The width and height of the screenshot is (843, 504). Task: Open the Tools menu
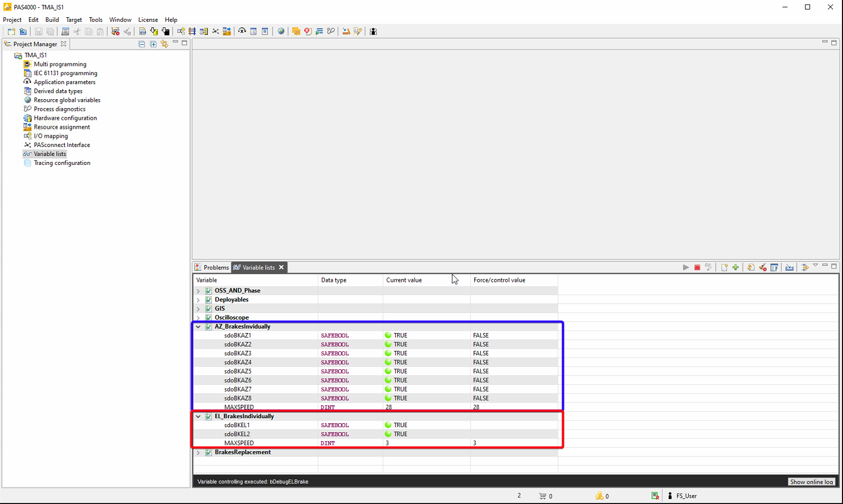(95, 19)
